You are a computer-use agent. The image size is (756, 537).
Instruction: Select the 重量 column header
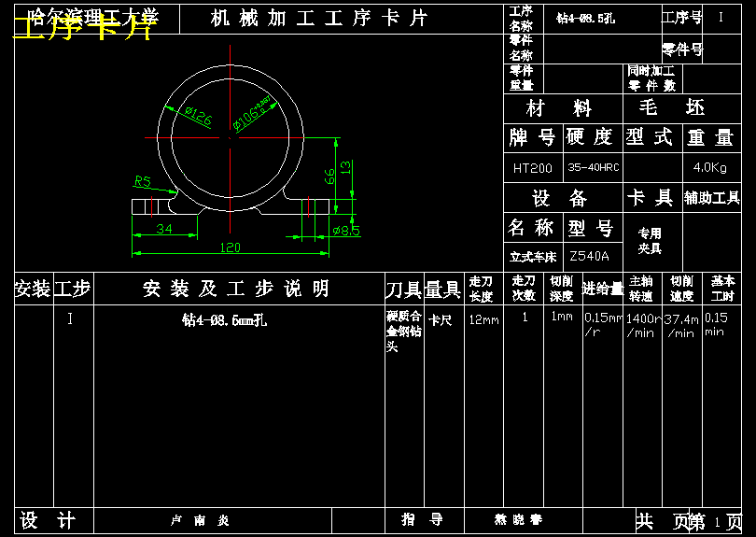tap(709, 138)
